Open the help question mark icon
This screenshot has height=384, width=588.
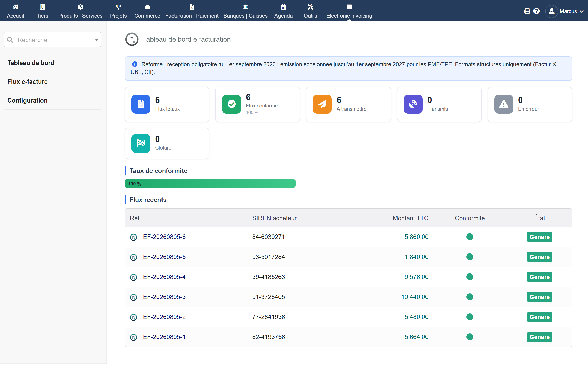[x=536, y=11]
